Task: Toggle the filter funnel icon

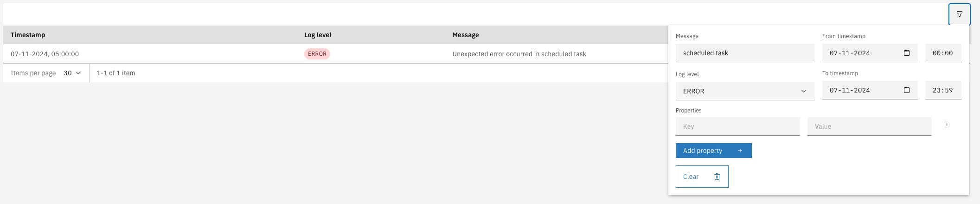Action: [x=959, y=14]
